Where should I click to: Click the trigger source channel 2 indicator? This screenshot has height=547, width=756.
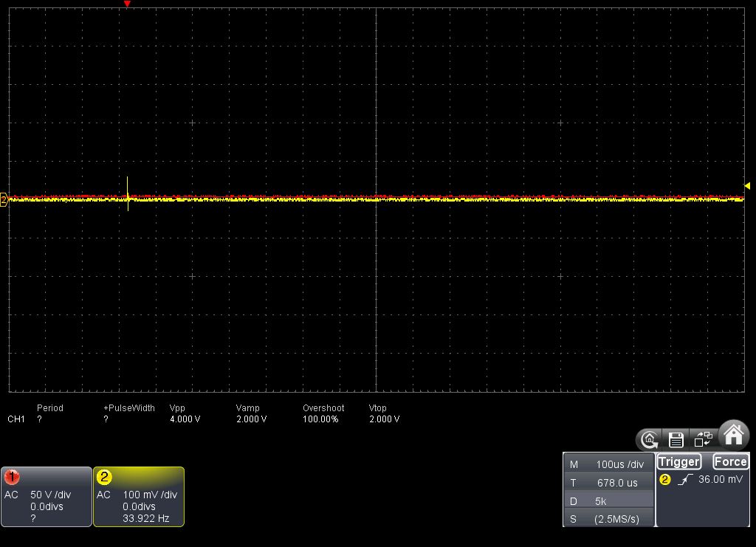point(665,480)
